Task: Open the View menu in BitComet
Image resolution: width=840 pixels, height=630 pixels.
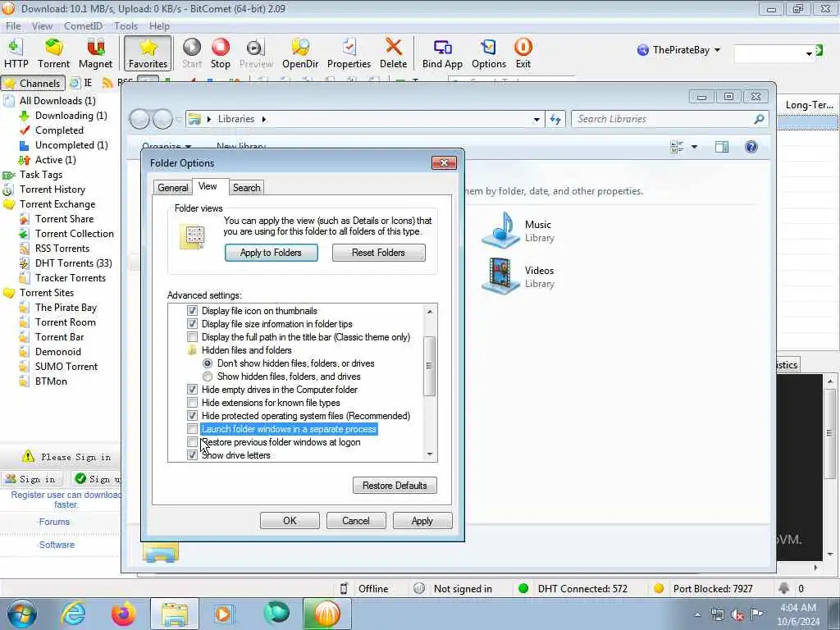Action: tap(43, 25)
